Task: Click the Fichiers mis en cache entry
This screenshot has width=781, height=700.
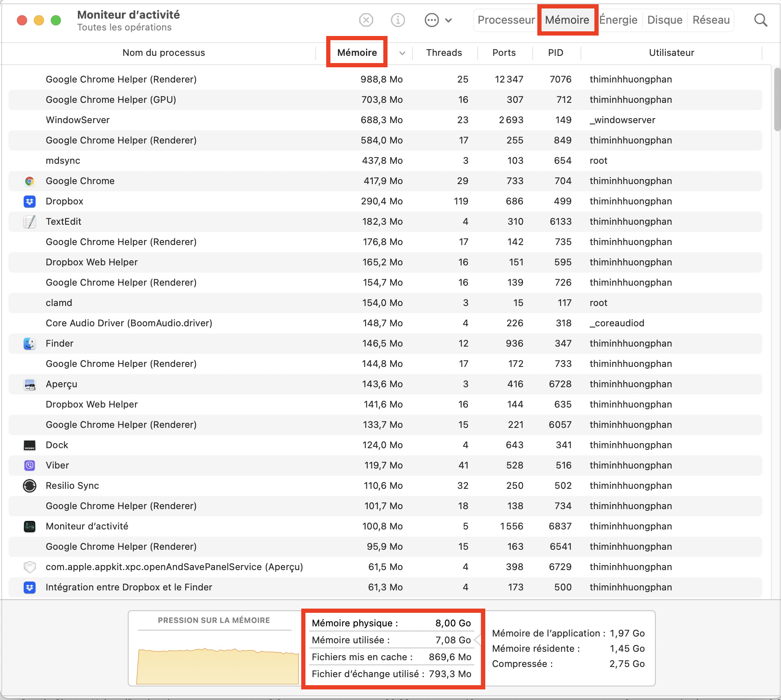Action: 391,657
